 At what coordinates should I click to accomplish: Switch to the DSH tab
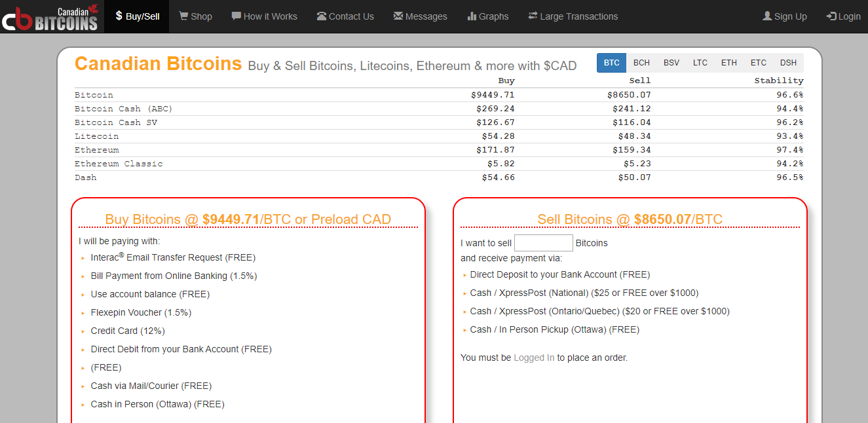(x=789, y=63)
